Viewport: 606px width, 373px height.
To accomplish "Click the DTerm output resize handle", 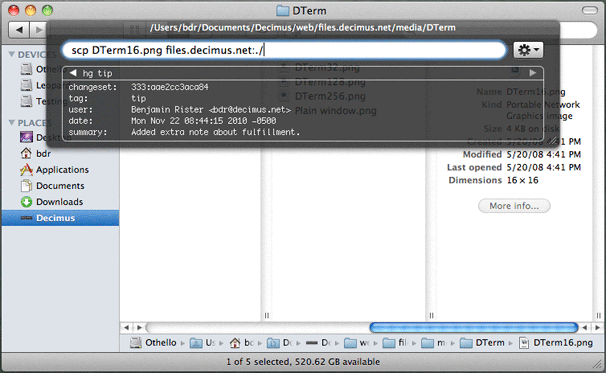I will [553, 141].
